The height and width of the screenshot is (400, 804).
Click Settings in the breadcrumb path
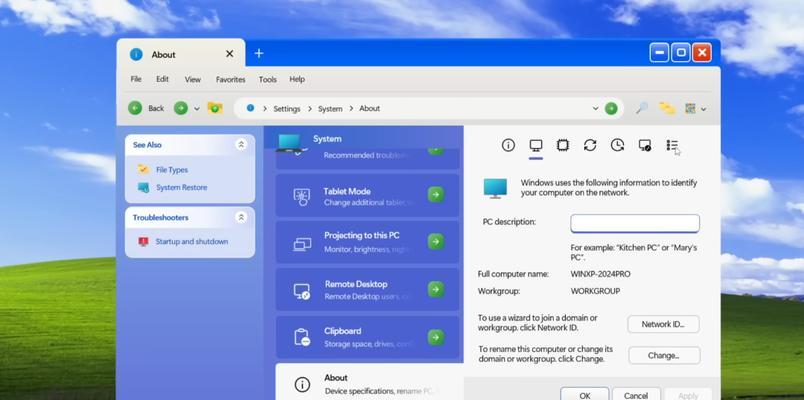tap(287, 109)
